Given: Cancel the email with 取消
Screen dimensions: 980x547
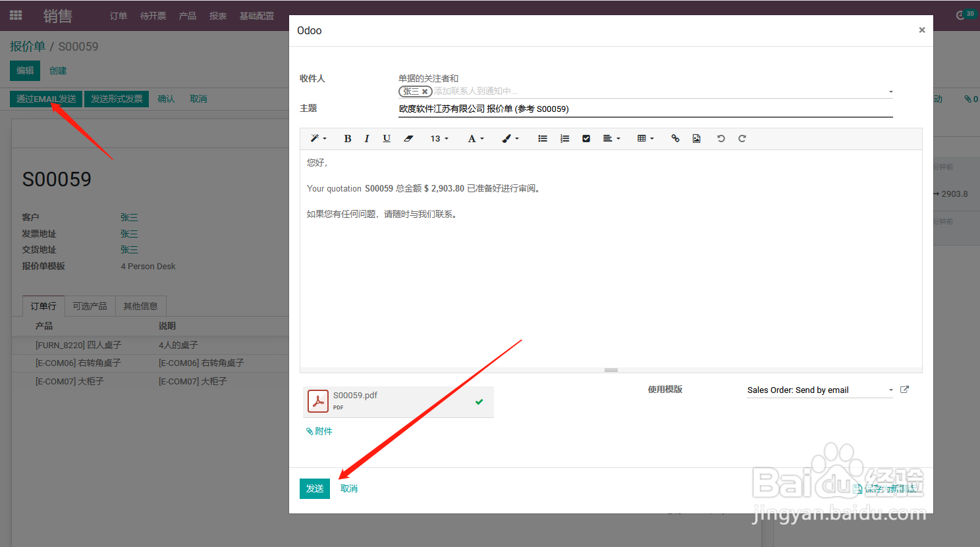Looking at the screenshot, I should (x=349, y=488).
